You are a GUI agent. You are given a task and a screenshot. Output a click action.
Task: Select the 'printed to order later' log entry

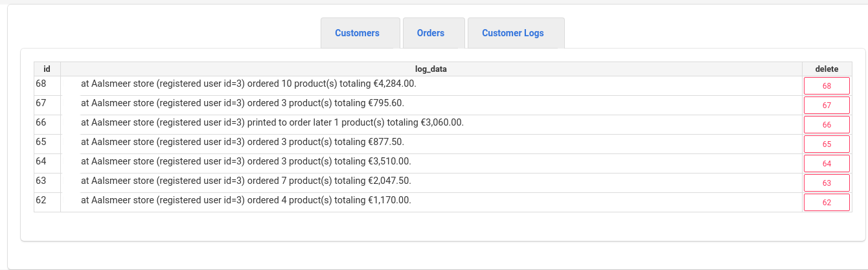[272, 122]
